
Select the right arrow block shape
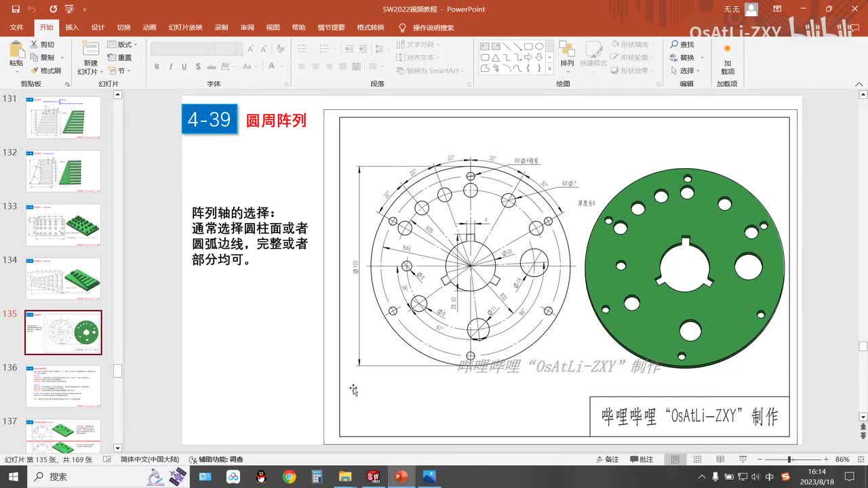[528, 58]
